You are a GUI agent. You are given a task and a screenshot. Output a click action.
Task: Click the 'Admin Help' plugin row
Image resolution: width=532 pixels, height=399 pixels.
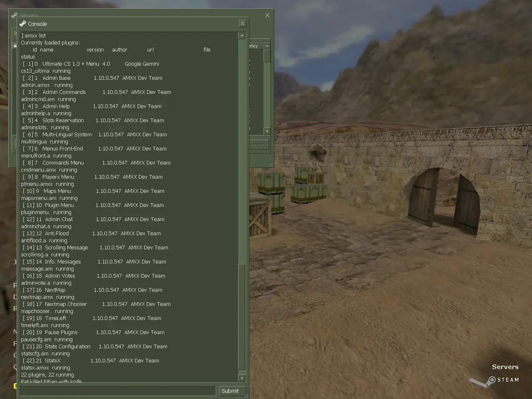92,106
